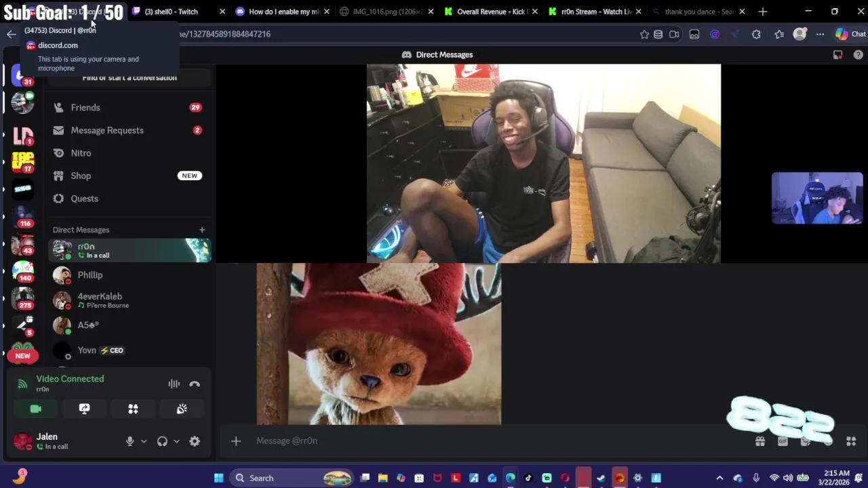Open File Explorer from the taskbar
This screenshot has height=488, width=868.
coord(382,478)
